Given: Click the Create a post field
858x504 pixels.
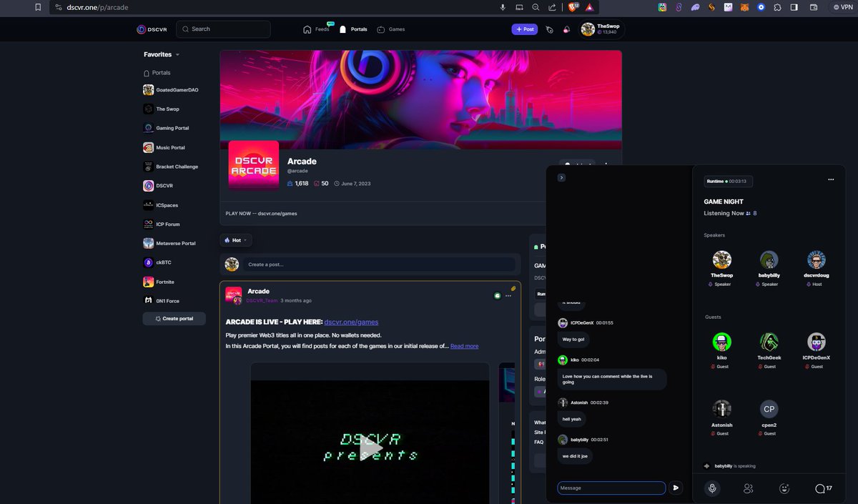Looking at the screenshot, I should (x=378, y=265).
